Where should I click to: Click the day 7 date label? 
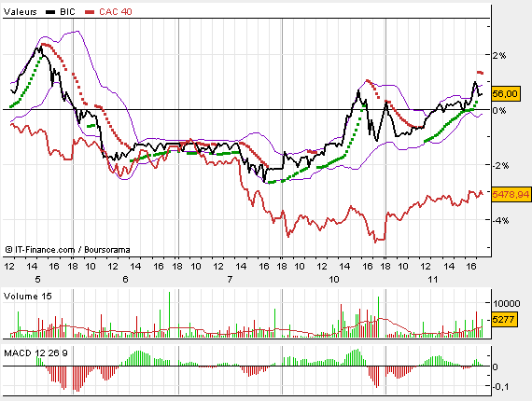click(x=230, y=280)
